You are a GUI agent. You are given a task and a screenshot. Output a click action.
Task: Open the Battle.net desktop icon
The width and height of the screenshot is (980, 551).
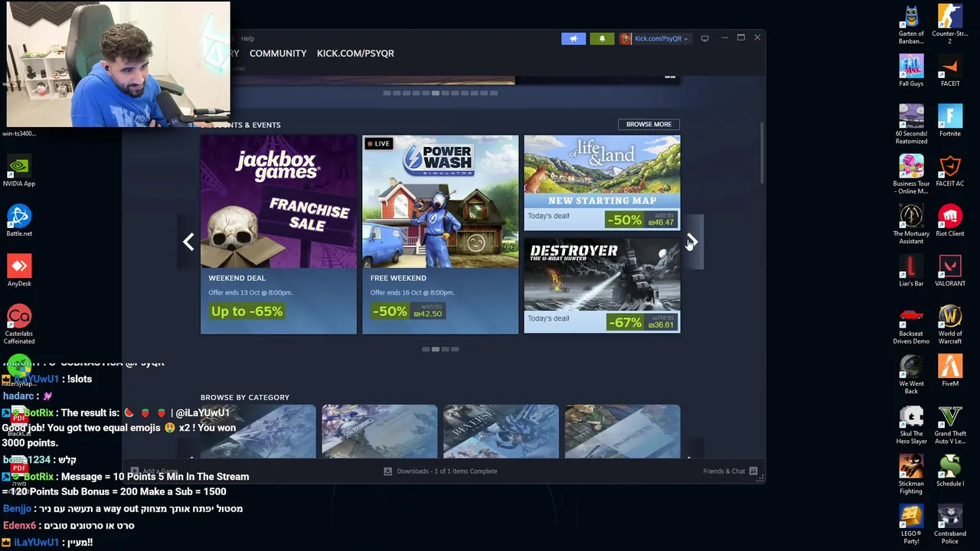[x=19, y=221]
